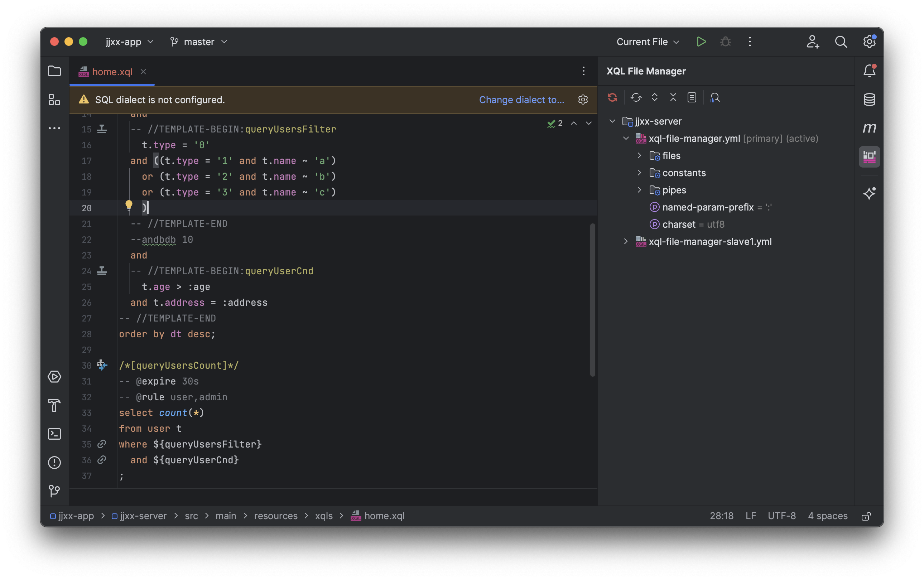The image size is (924, 580).
Task: Open the AI Assistant sparkle tool window
Action: coord(869,193)
